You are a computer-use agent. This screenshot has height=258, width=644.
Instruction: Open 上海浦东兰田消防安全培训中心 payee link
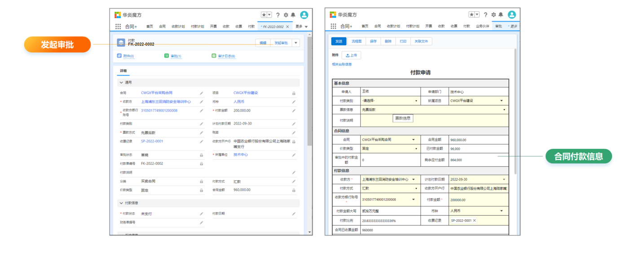point(166,102)
